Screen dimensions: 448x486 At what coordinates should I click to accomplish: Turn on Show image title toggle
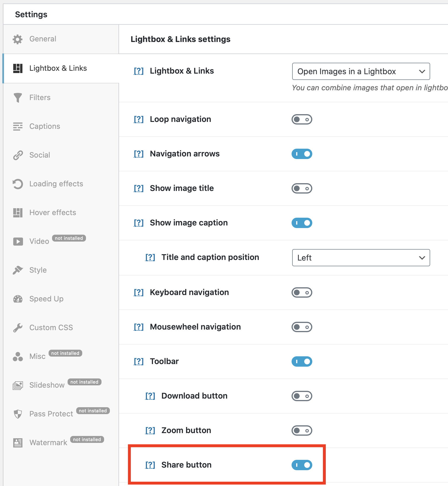[x=302, y=188]
